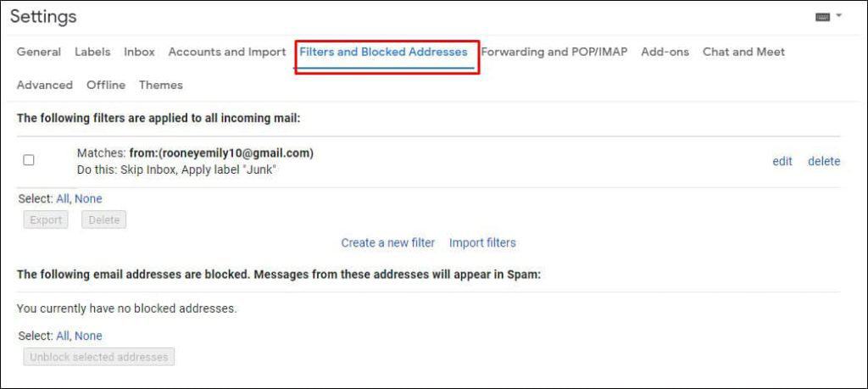Select All filters link

pos(63,198)
